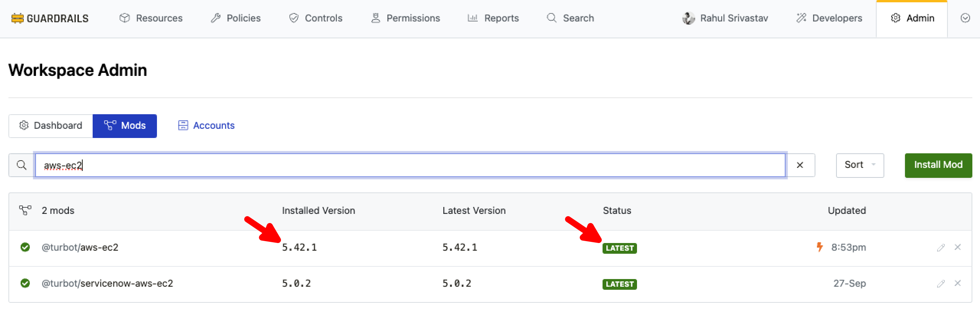
Task: Click the X uninstall icon for aws-ec2 mod
Action: (957, 247)
